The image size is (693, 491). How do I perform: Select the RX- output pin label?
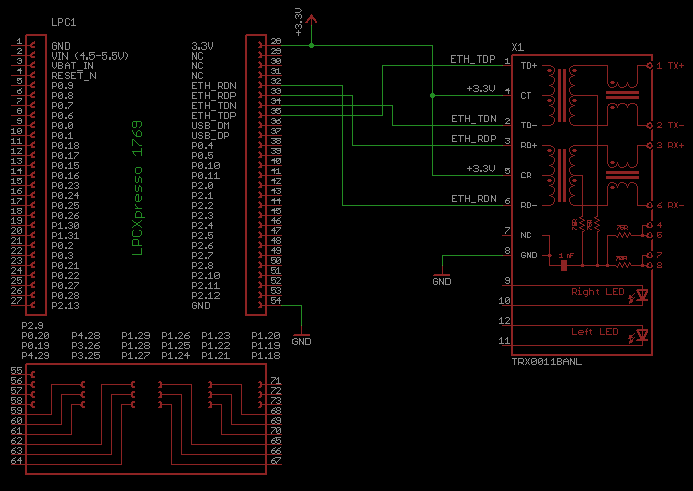pos(676,205)
